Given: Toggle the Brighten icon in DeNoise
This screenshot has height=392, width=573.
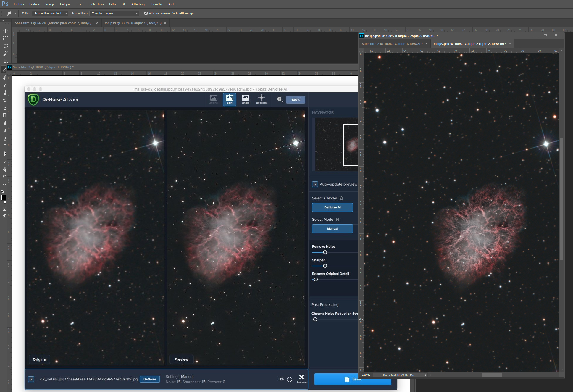Looking at the screenshot, I should pyautogui.click(x=261, y=100).
